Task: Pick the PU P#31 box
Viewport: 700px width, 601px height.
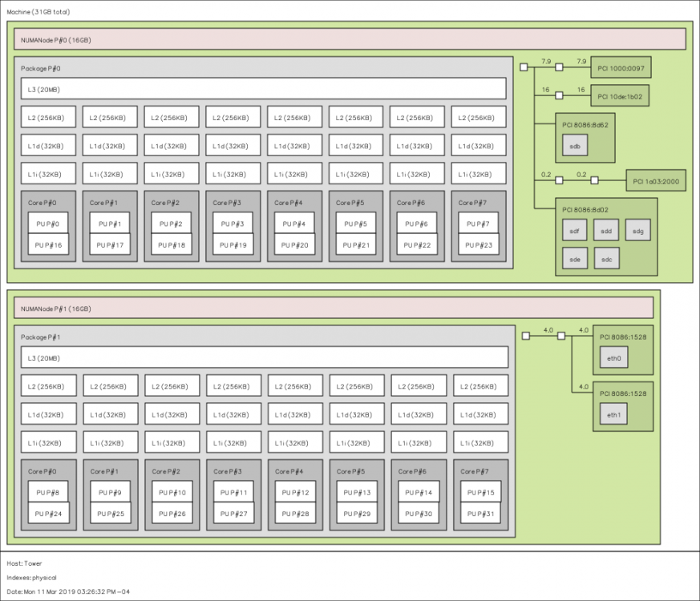Action: 481,513
